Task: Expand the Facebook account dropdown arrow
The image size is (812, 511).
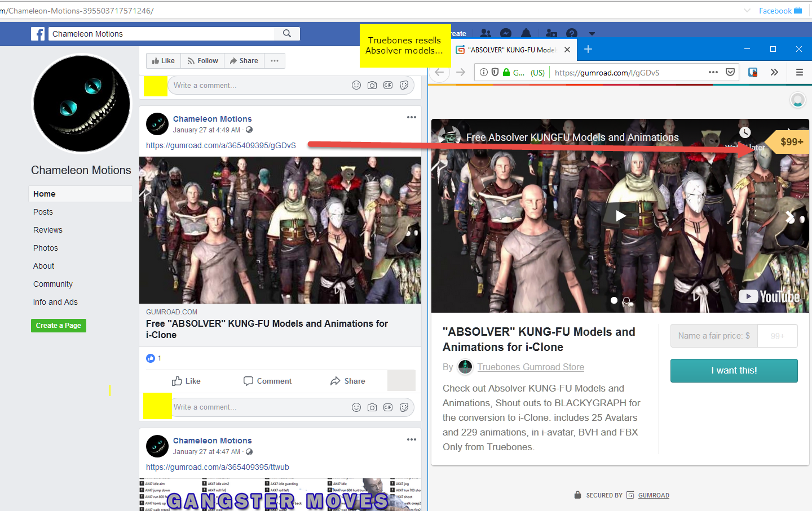Action: (592, 34)
